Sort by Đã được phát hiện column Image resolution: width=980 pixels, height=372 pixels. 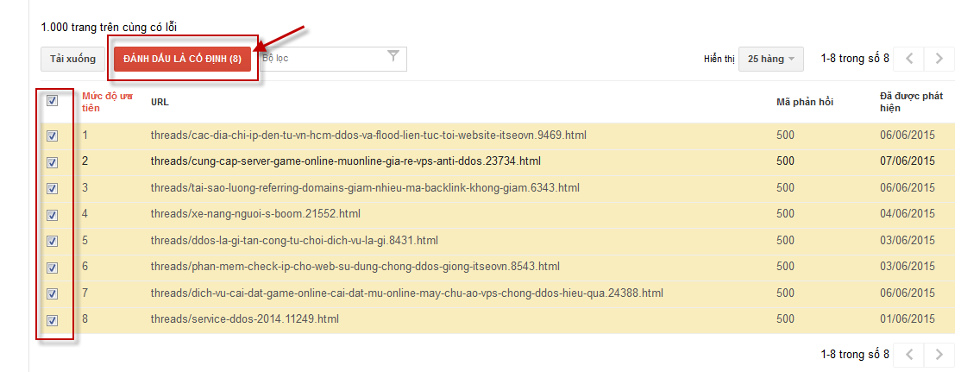(x=910, y=101)
